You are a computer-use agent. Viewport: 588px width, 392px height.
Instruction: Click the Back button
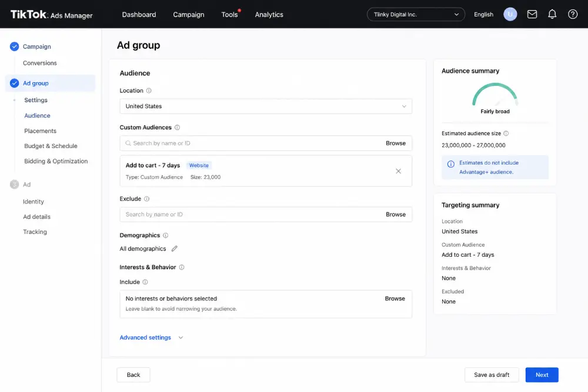[x=133, y=375]
